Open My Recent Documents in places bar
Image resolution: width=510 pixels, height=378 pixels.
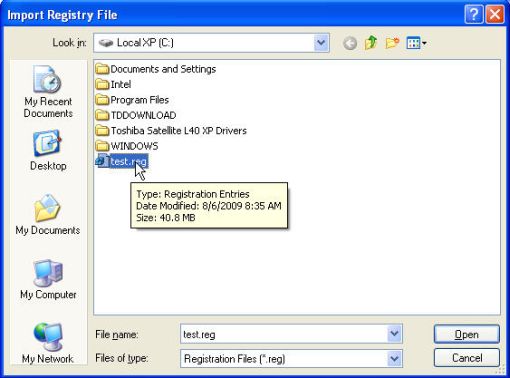[x=48, y=92]
